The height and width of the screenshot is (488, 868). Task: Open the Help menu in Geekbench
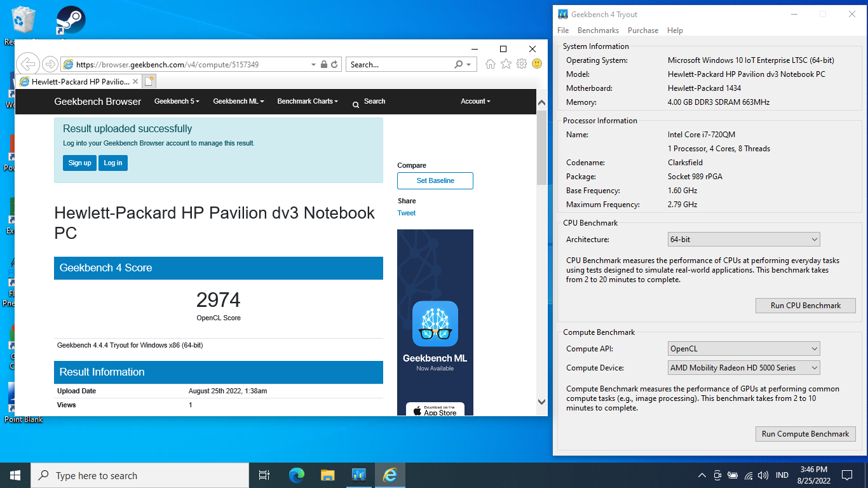coord(675,30)
